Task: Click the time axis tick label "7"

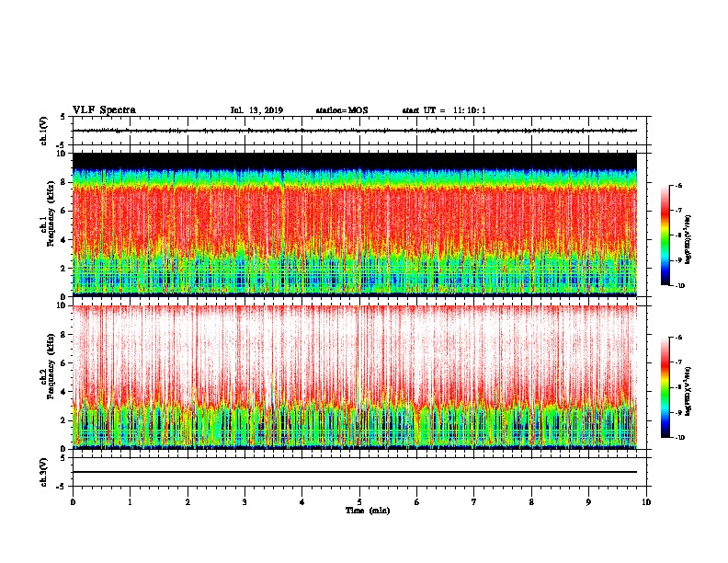Action: (474, 502)
